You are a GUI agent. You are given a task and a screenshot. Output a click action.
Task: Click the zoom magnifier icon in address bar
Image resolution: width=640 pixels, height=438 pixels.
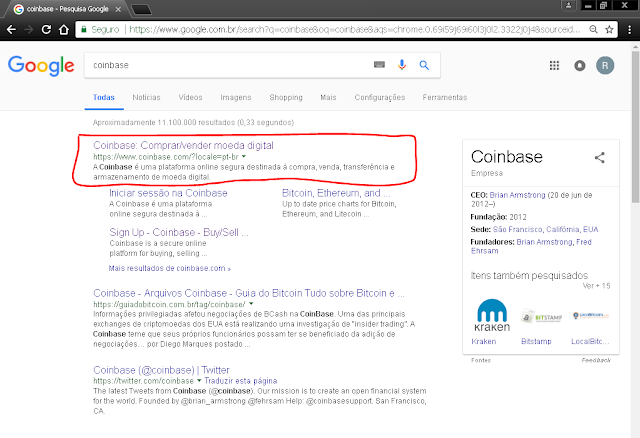pyautogui.click(x=593, y=29)
